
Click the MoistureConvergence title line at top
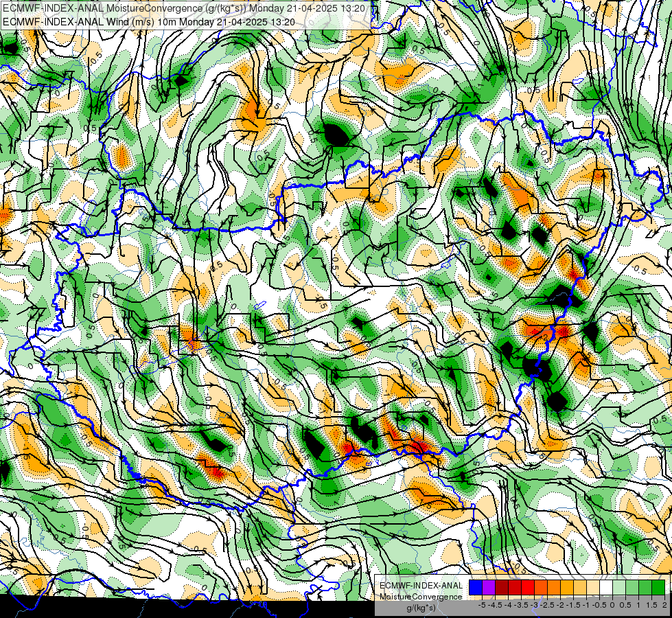click(184, 8)
